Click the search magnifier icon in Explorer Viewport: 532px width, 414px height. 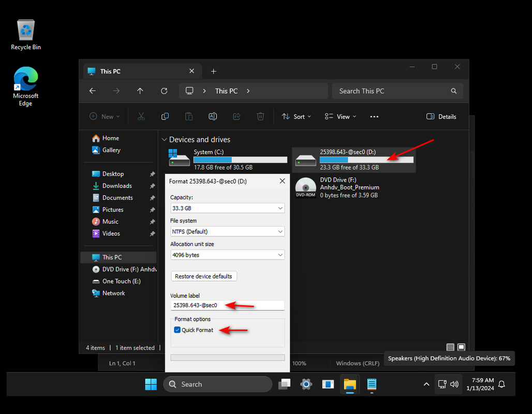[x=454, y=91]
